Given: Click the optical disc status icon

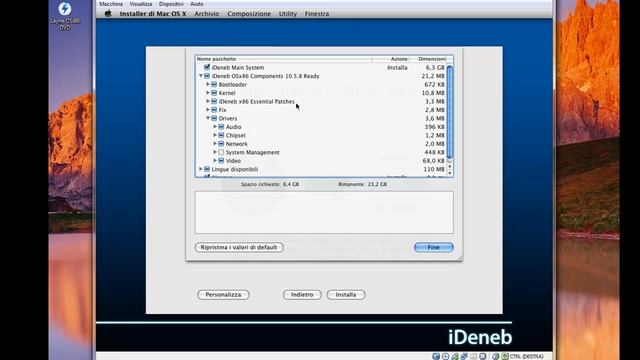Looking at the screenshot, I should pyautogui.click(x=445, y=356).
